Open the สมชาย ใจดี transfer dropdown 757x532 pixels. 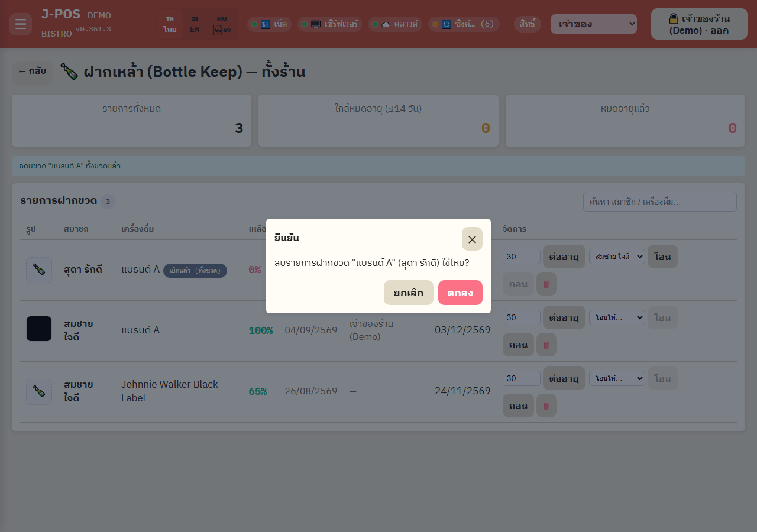click(617, 257)
